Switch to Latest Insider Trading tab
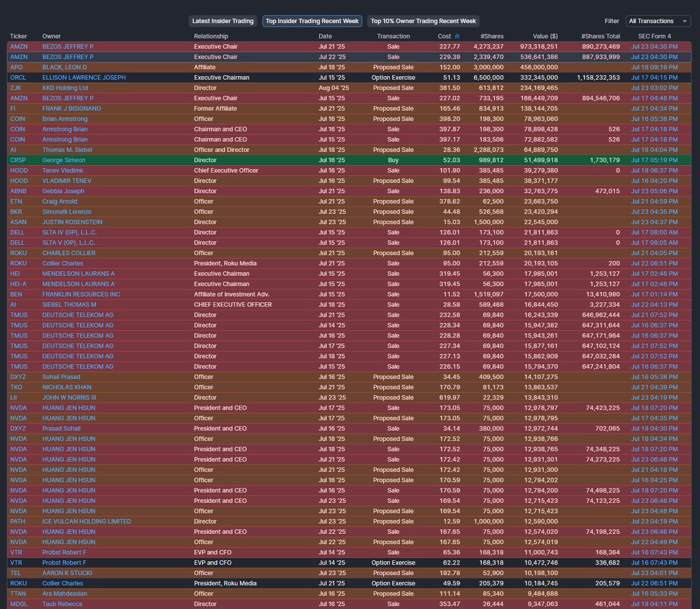This screenshot has width=700, height=609. tap(223, 21)
